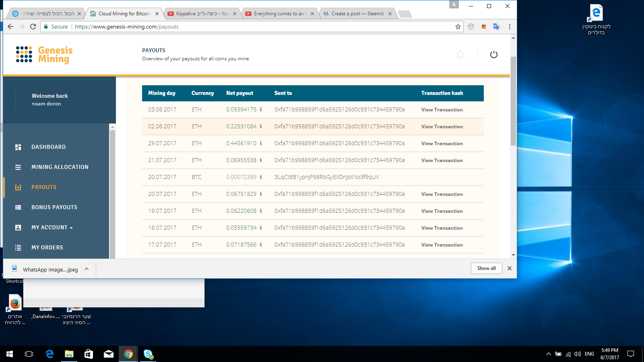This screenshot has width=644, height=362.
Task: Bookmark this page with the star
Action: tap(458, 27)
